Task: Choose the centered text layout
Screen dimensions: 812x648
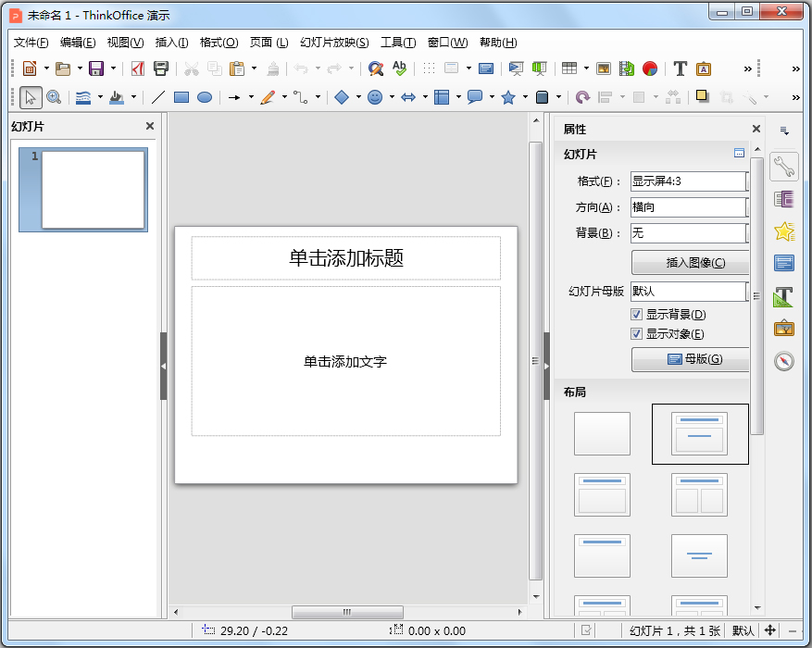Action: tap(699, 555)
